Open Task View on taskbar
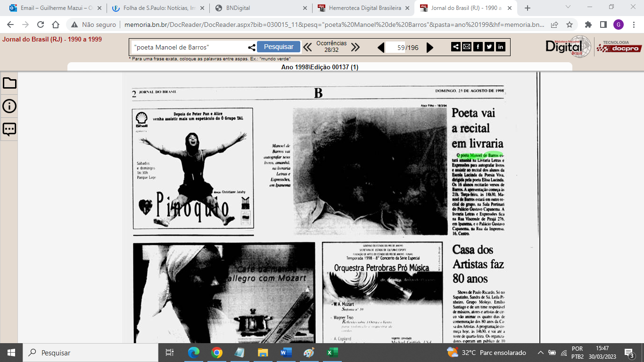The width and height of the screenshot is (644, 362). pyautogui.click(x=170, y=353)
